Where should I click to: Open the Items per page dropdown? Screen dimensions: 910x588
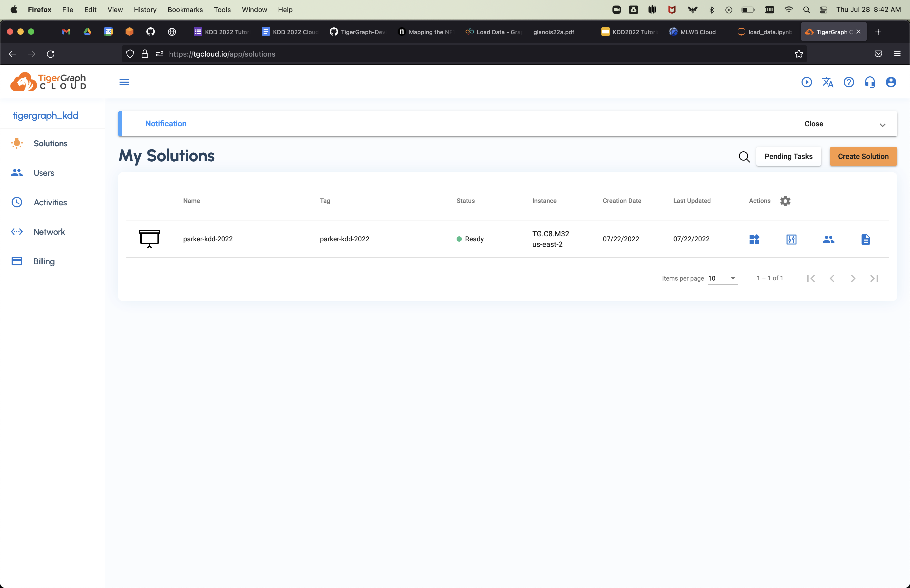tap(722, 278)
